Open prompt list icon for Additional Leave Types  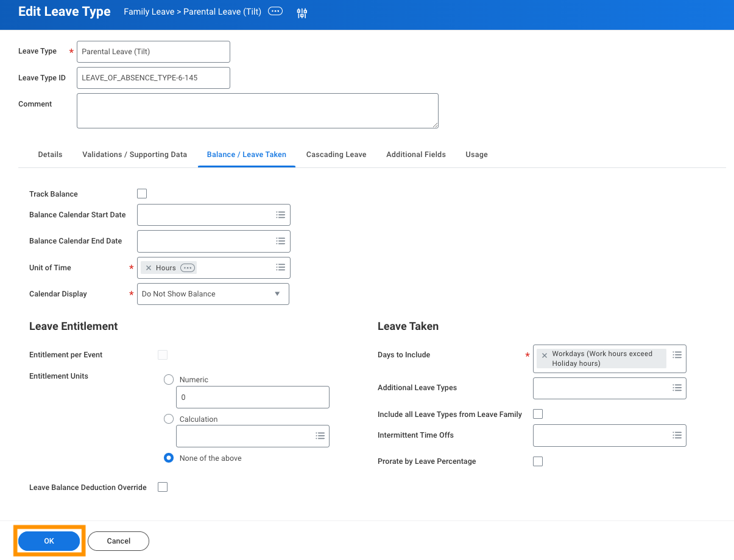coord(677,388)
